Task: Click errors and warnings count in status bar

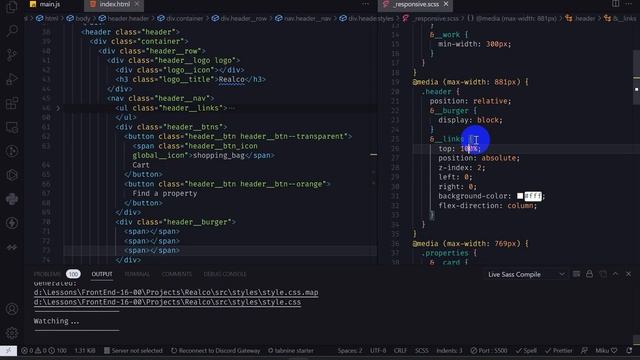Action: point(44,350)
